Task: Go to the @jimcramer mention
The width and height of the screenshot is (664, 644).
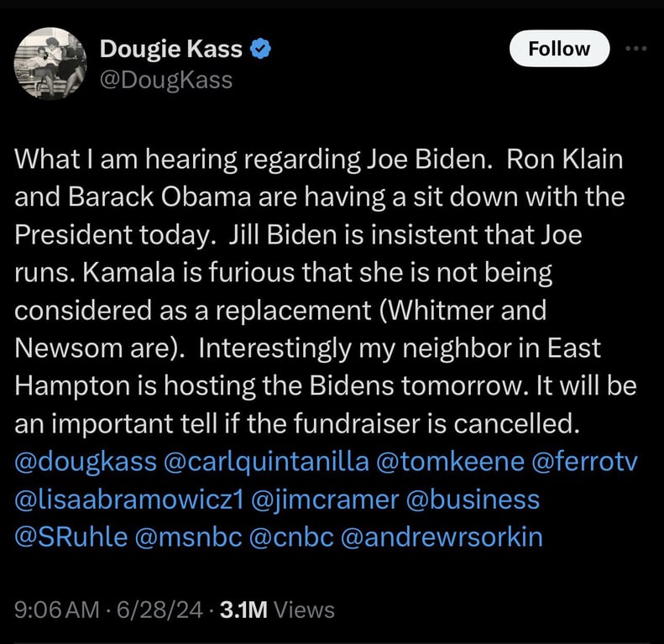Action: [x=325, y=499]
